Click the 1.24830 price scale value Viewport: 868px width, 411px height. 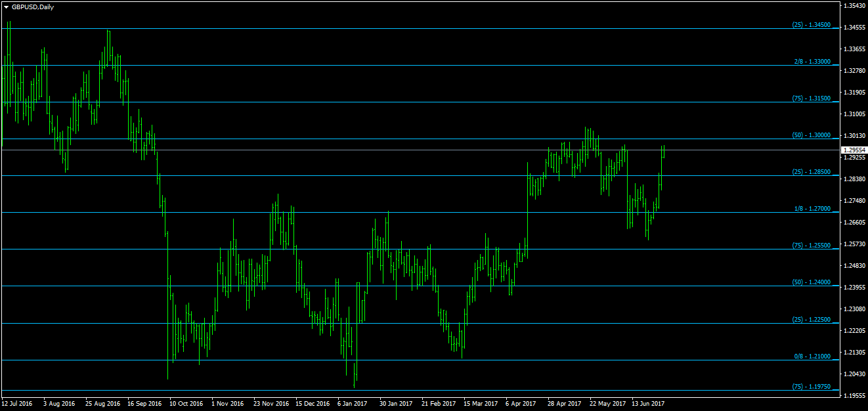853,265
